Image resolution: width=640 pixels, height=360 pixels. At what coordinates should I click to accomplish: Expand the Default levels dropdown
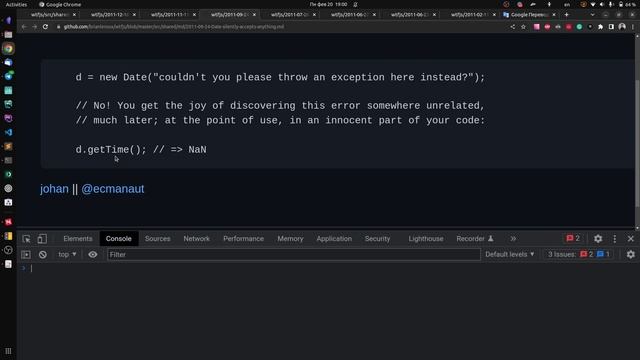(509, 254)
